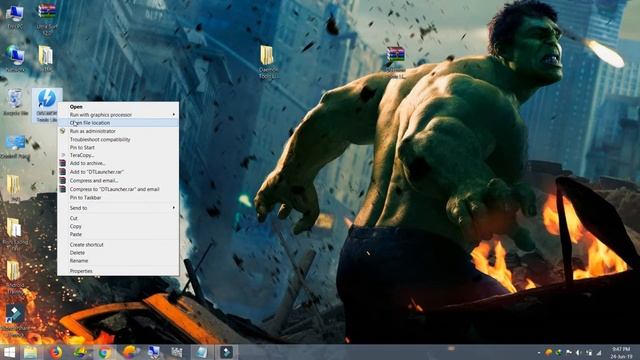The height and width of the screenshot is (360, 640).
Task: Select Add to archive...
Action: coord(118,163)
